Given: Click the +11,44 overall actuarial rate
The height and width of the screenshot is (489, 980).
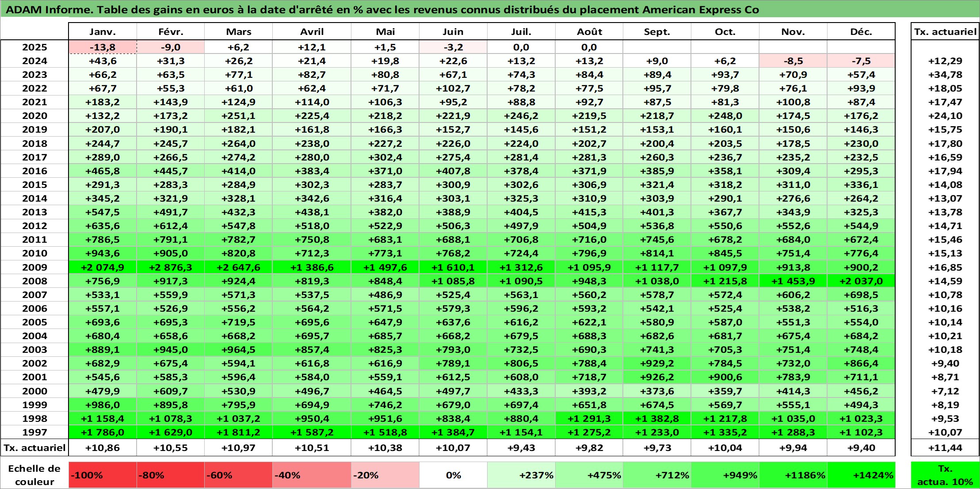Looking at the screenshot, I should click(x=945, y=447).
